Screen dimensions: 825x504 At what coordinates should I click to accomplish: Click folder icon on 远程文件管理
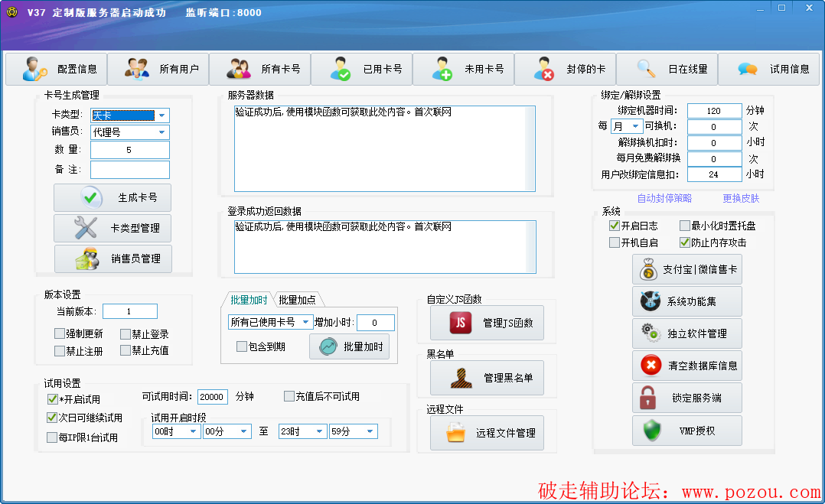click(x=455, y=433)
